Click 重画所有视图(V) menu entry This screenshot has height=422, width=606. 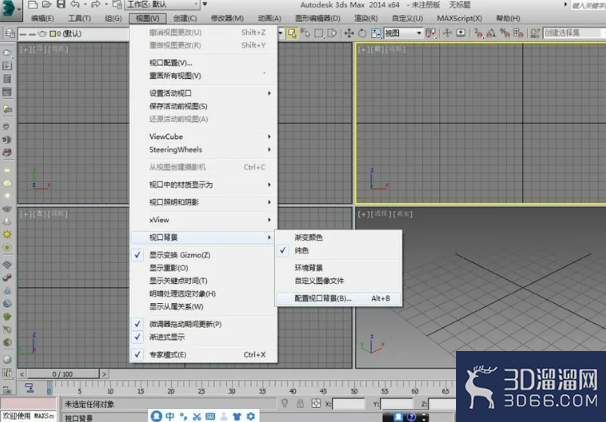click(204, 76)
